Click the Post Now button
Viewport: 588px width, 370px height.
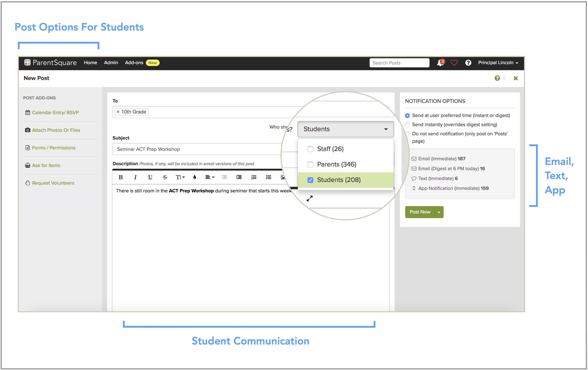click(420, 212)
